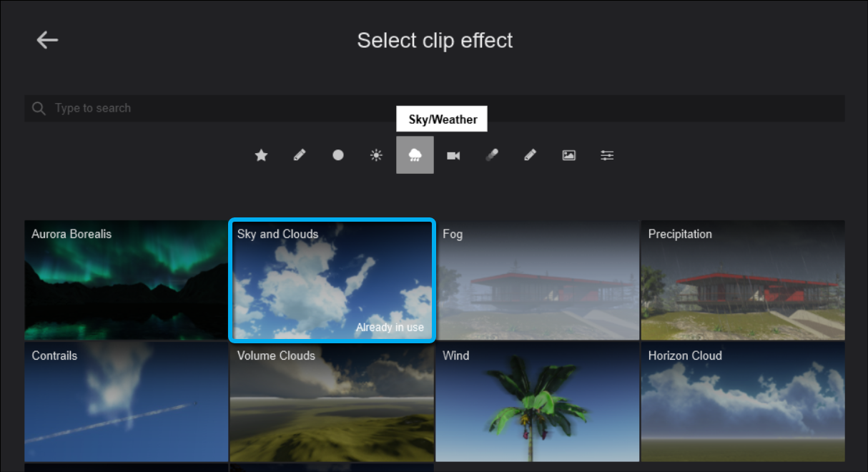Add the Fog effect
Image resolution: width=868 pixels, height=472 pixels.
click(x=537, y=280)
